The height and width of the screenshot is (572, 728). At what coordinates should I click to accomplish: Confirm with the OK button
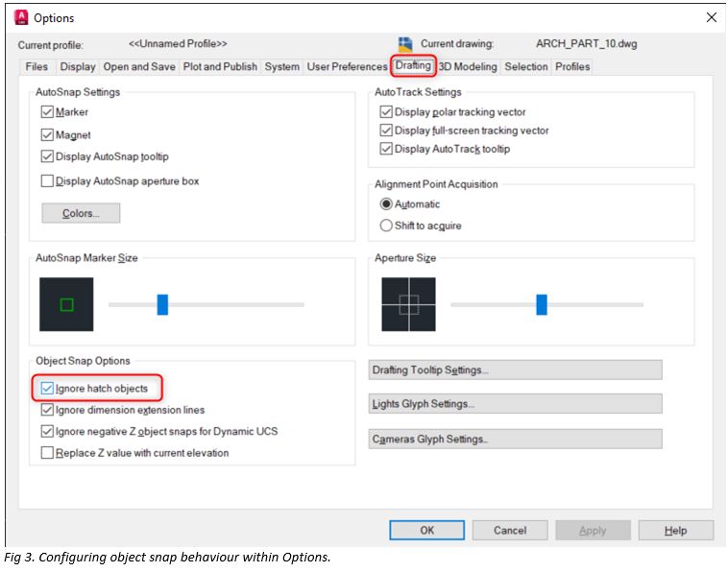point(426,530)
